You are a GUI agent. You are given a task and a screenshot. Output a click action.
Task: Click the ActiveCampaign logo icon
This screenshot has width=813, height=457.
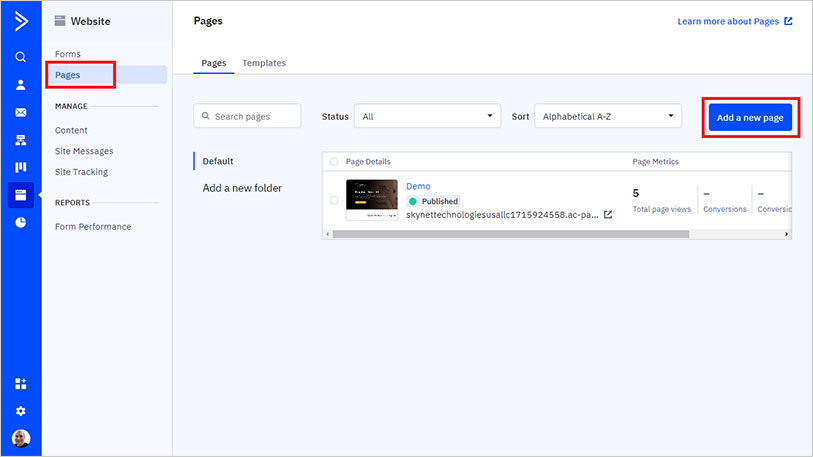click(x=21, y=20)
